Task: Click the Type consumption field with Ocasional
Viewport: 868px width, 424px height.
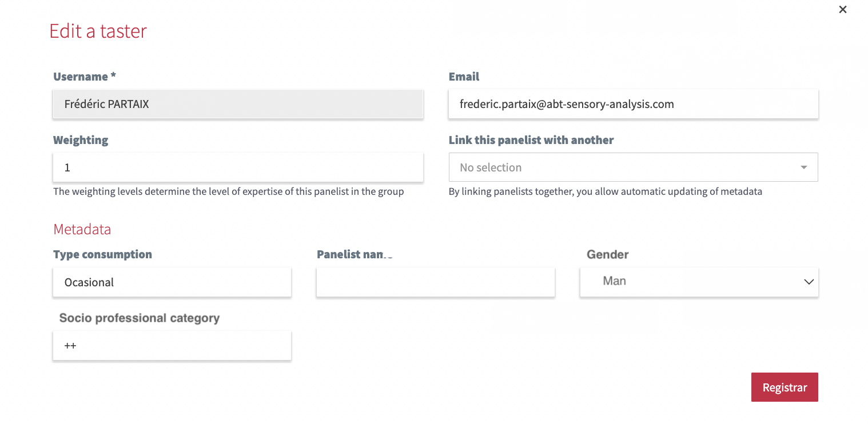Action: coord(172,282)
